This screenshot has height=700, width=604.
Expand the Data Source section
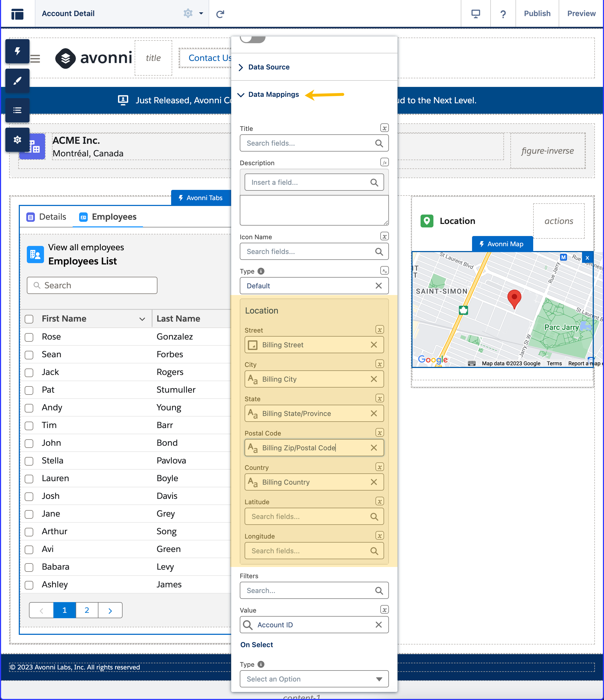268,67
